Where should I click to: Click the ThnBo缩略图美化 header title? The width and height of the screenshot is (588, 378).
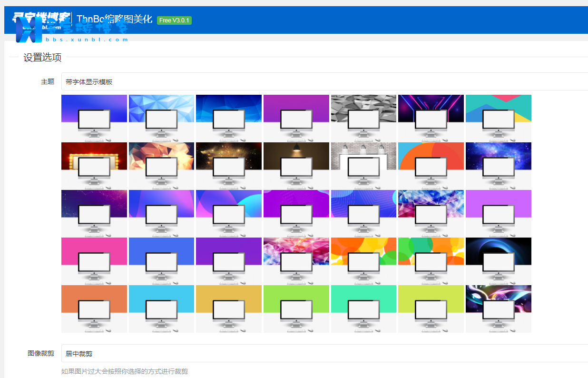point(114,19)
